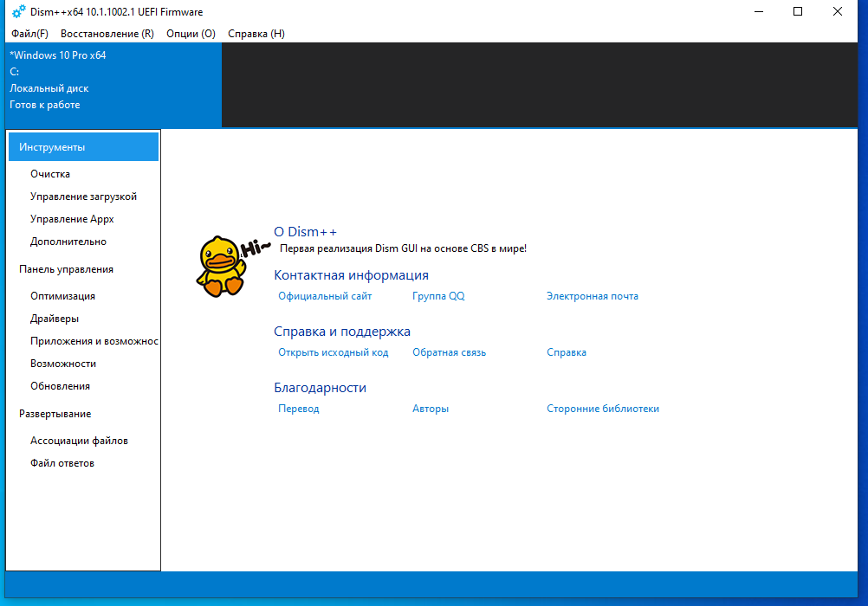The height and width of the screenshot is (606, 868).
Task: Open the Драйверы page
Action: tap(55, 319)
